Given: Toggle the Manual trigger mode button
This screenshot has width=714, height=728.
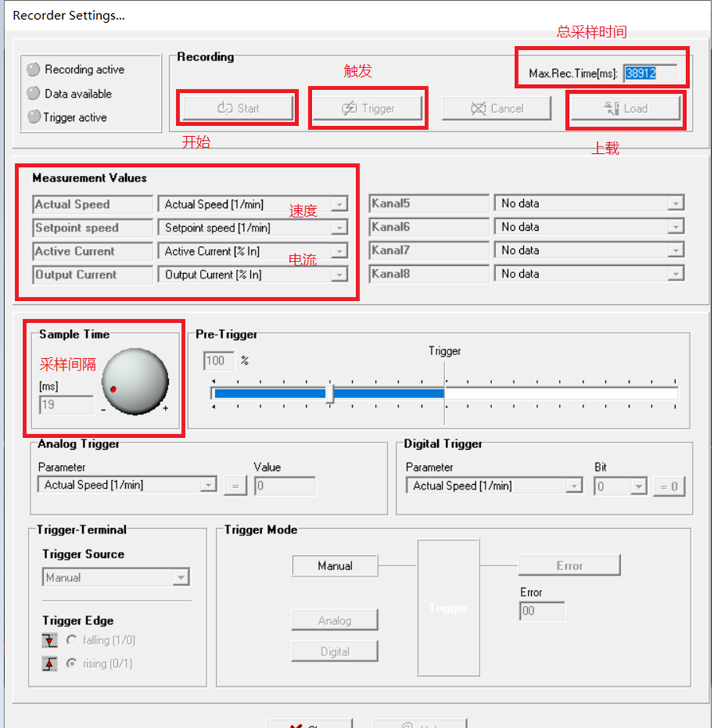Looking at the screenshot, I should 335,566.
